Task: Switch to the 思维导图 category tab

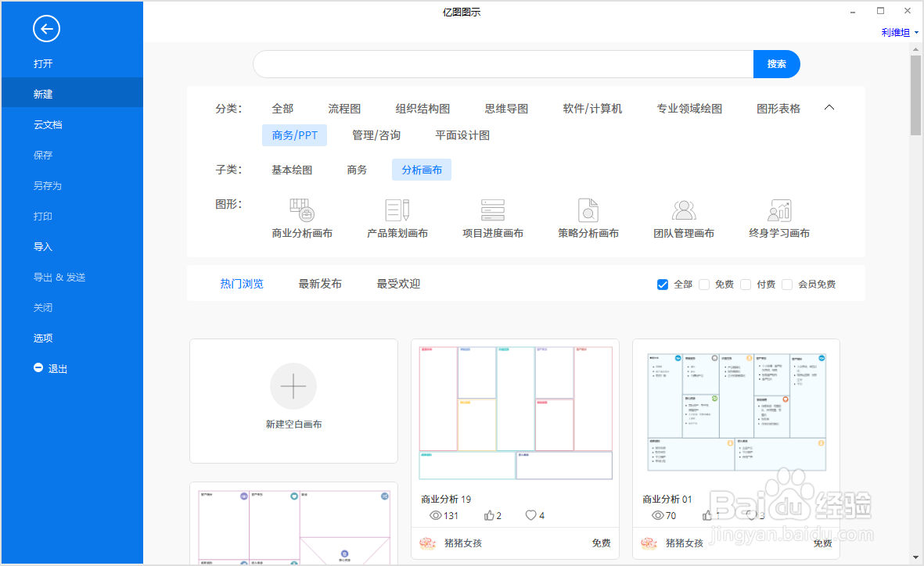Action: click(x=505, y=109)
